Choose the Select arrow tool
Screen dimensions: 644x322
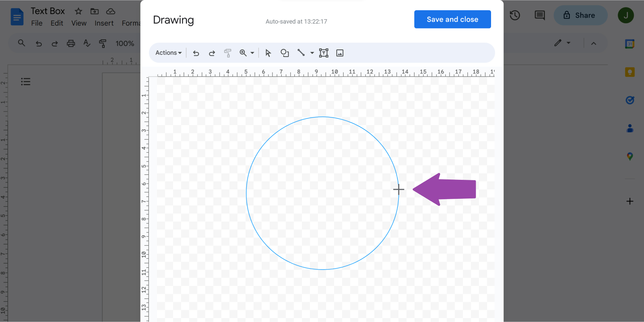[x=268, y=53]
